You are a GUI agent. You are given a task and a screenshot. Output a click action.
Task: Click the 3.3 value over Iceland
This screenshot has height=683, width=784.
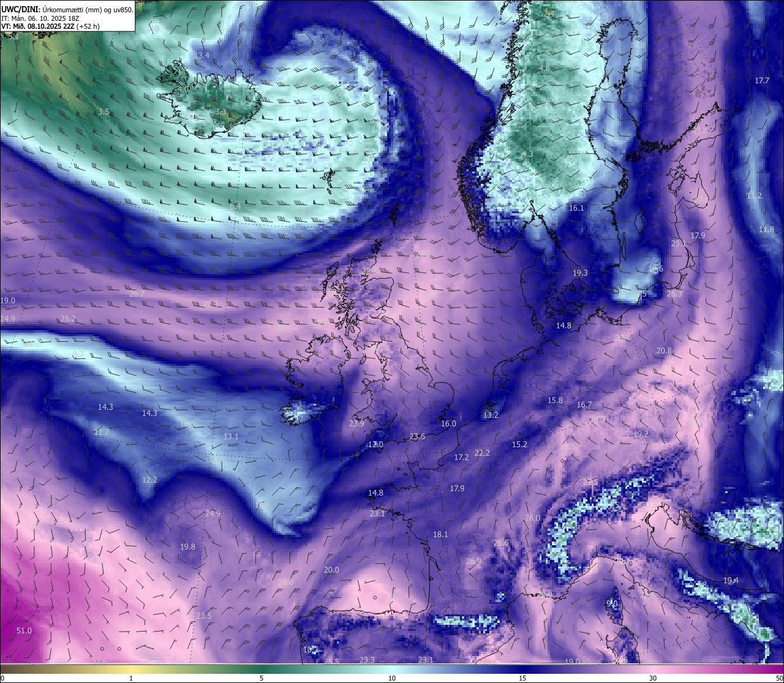tap(221, 112)
